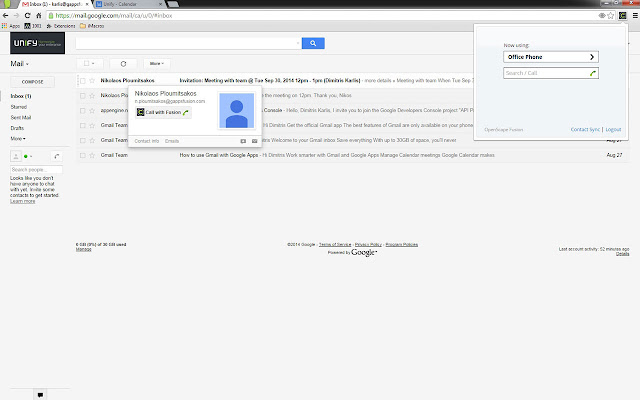Click the phone call icon in chat panel
The height and width of the screenshot is (400, 640).
(57, 156)
